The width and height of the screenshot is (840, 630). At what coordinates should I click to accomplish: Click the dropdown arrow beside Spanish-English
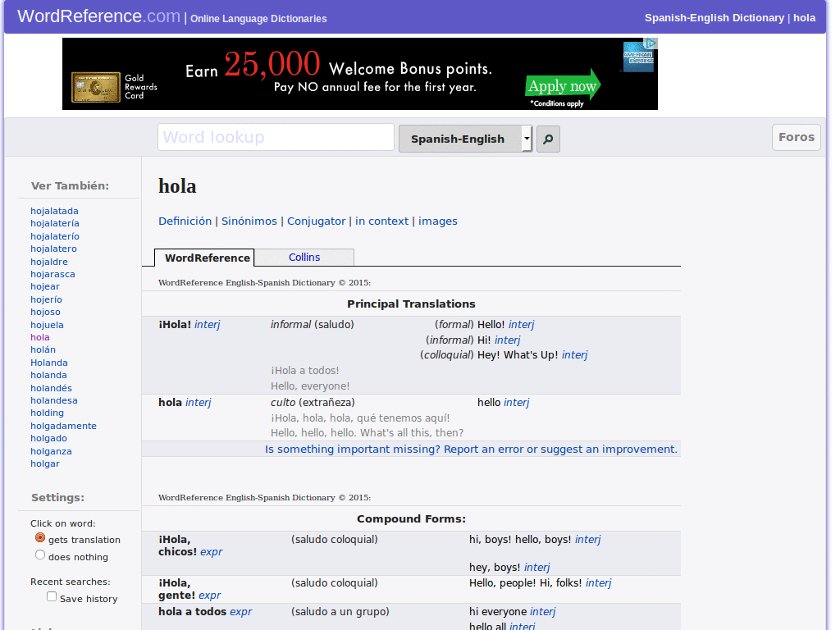point(527,139)
